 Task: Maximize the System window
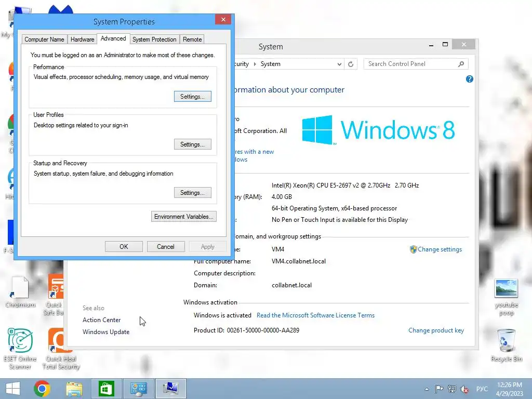(x=445, y=45)
